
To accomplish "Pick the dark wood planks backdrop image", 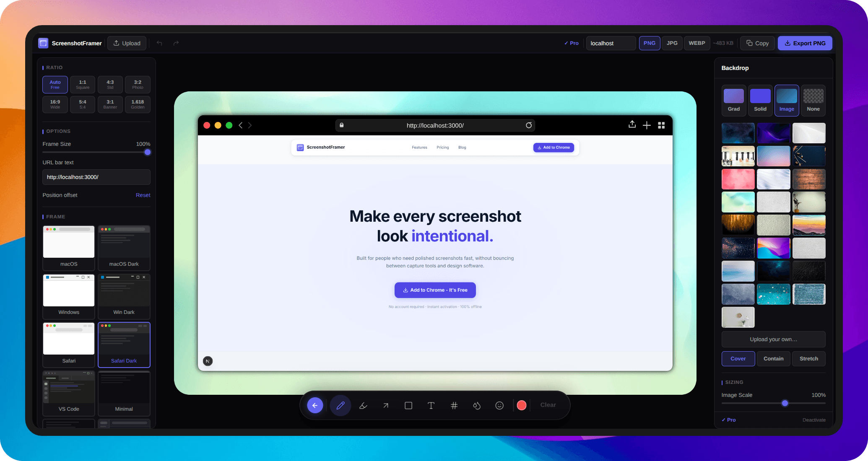I will point(809,179).
